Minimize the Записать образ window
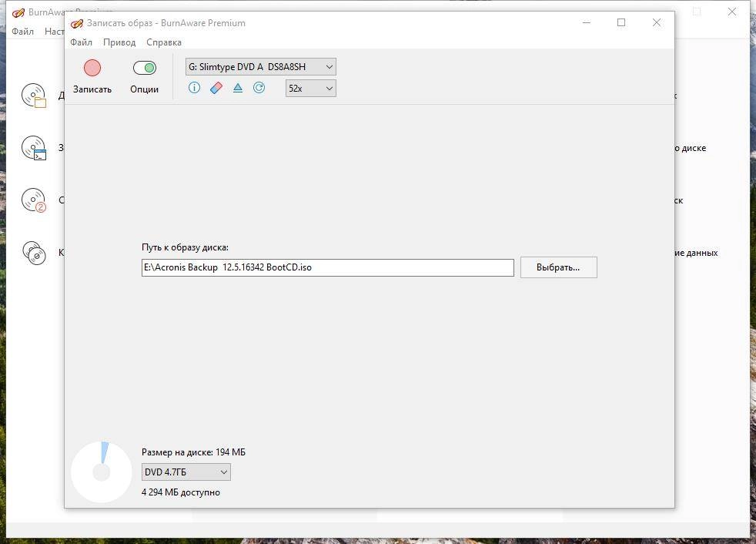Image resolution: width=756 pixels, height=544 pixels. click(587, 22)
